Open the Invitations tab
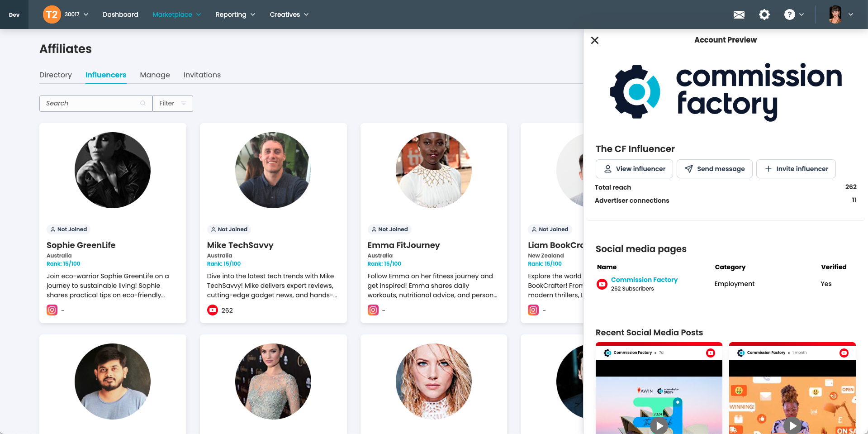 (202, 75)
